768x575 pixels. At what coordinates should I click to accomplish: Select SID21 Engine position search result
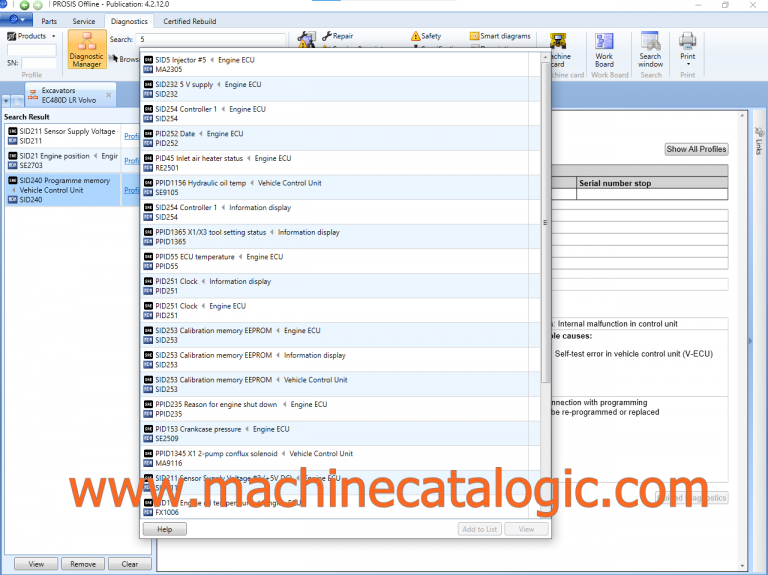pyautogui.click(x=63, y=161)
